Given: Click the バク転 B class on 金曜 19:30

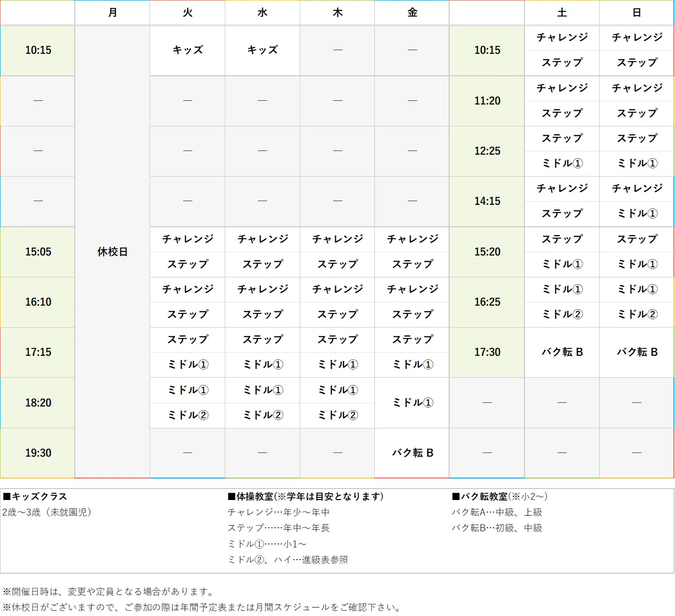Looking at the screenshot, I should coord(411,452).
